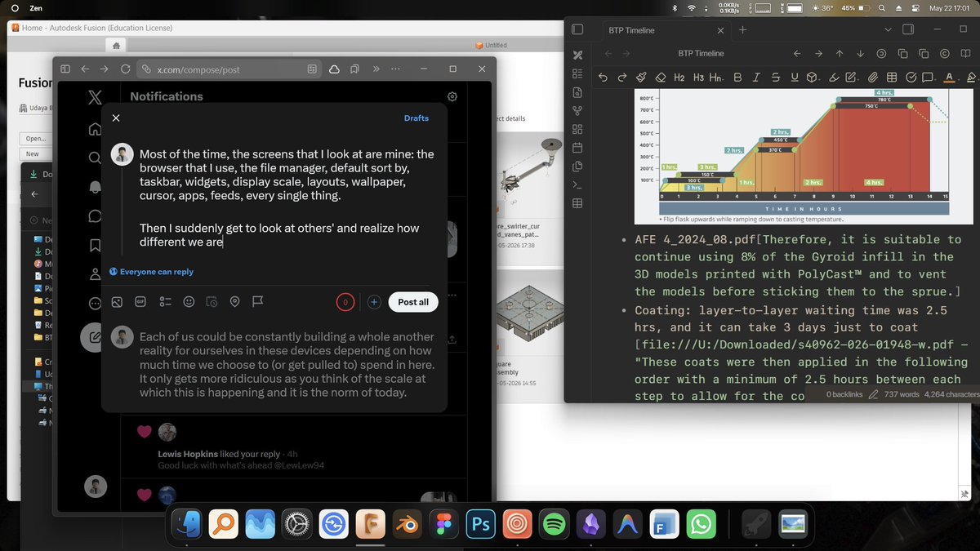The height and width of the screenshot is (551, 980).
Task: Select format painter brush in notes toolbar
Action: (x=641, y=78)
